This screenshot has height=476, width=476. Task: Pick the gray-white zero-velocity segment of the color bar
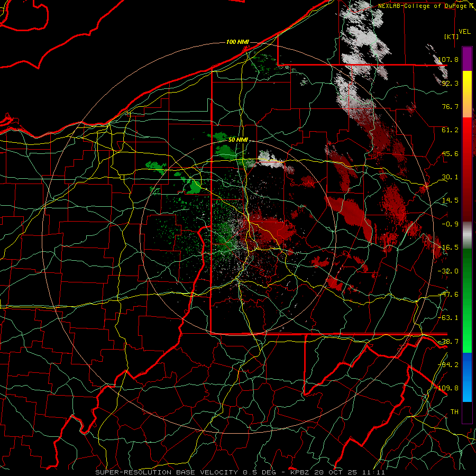click(467, 235)
